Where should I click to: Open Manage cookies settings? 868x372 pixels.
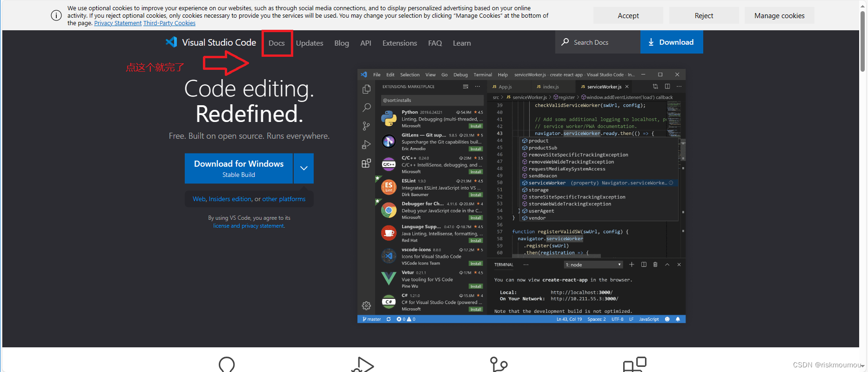(779, 15)
